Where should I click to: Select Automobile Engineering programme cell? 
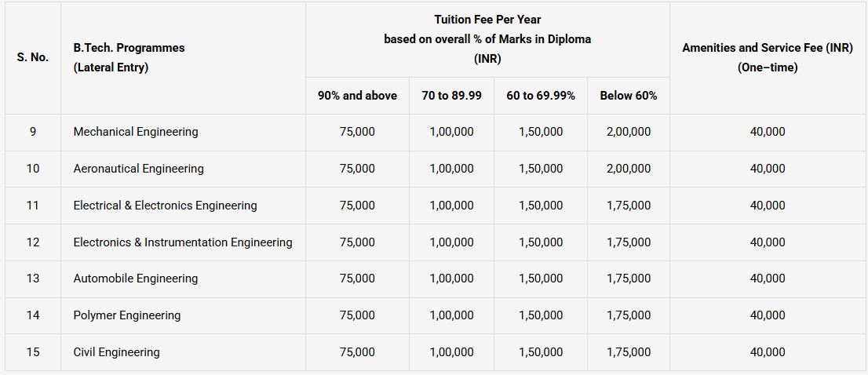coord(136,279)
